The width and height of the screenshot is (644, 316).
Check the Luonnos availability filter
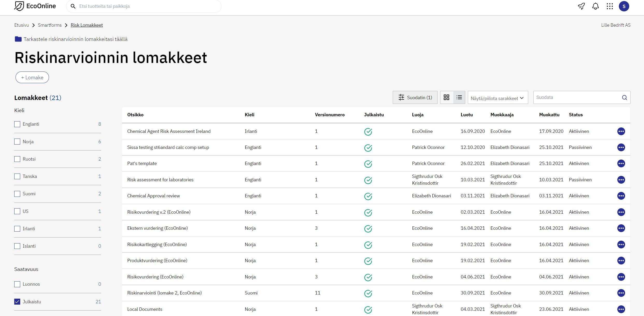pyautogui.click(x=17, y=284)
